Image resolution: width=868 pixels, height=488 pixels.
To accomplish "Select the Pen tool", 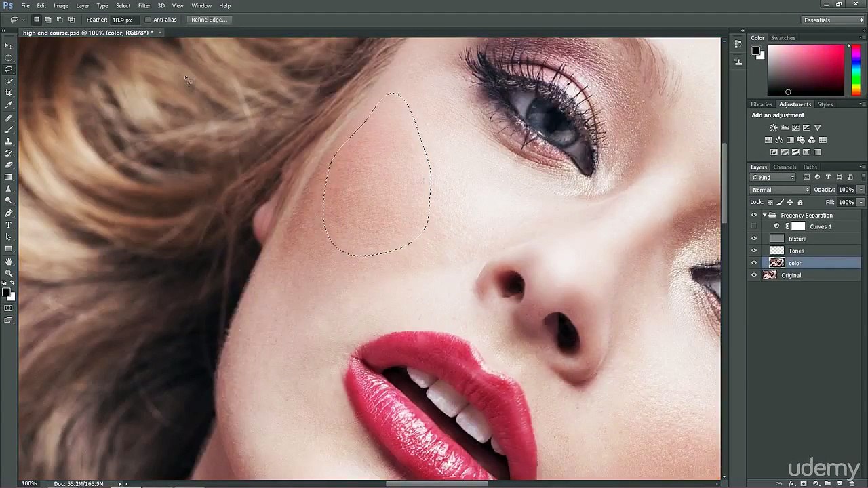I will (9, 213).
